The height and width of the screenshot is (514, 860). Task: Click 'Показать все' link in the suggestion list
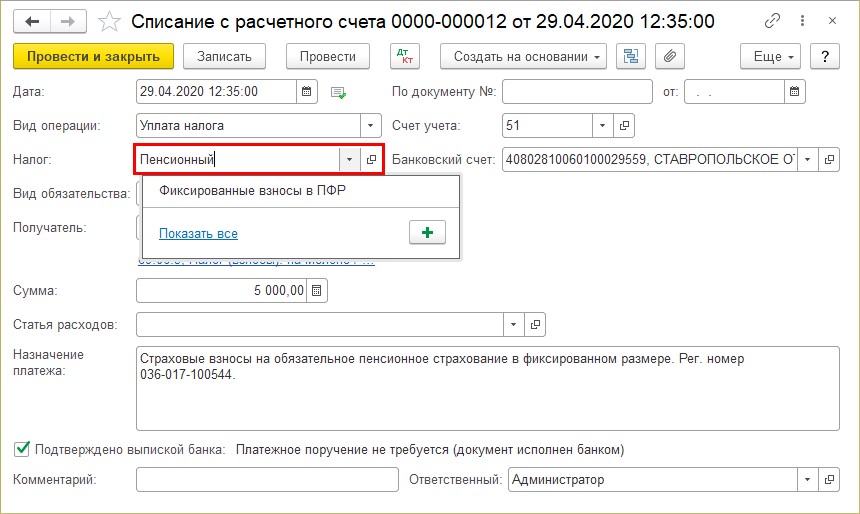pyautogui.click(x=198, y=234)
